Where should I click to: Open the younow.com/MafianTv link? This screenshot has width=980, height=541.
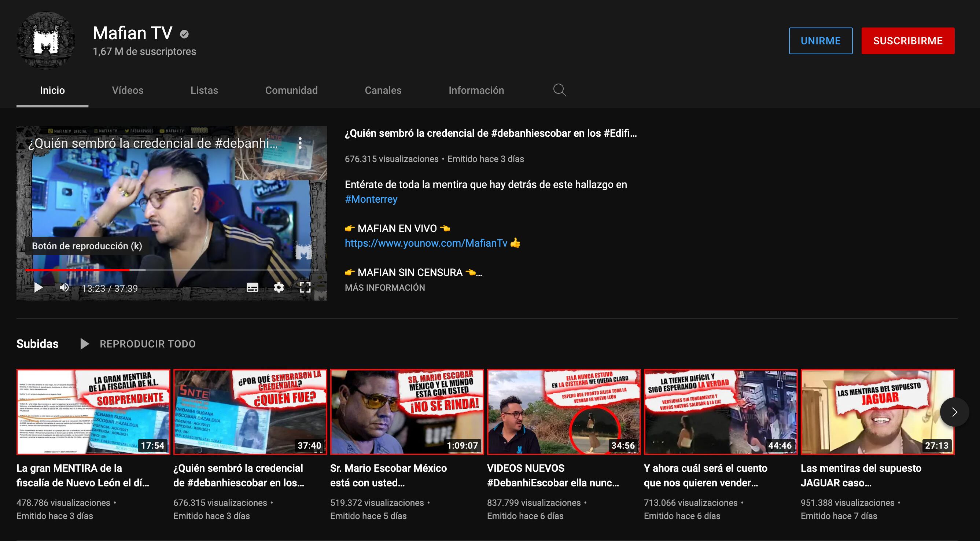(x=426, y=243)
